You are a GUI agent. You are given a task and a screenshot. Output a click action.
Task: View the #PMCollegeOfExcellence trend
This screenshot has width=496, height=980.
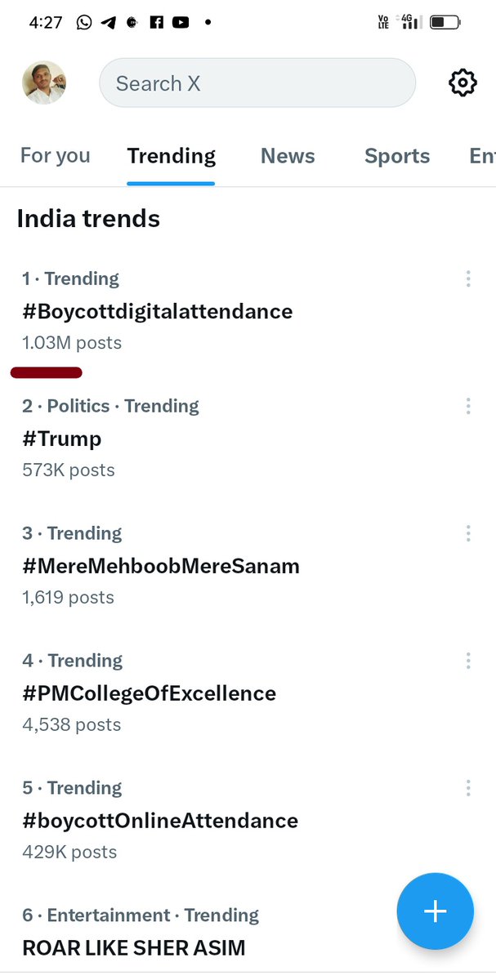(x=149, y=693)
